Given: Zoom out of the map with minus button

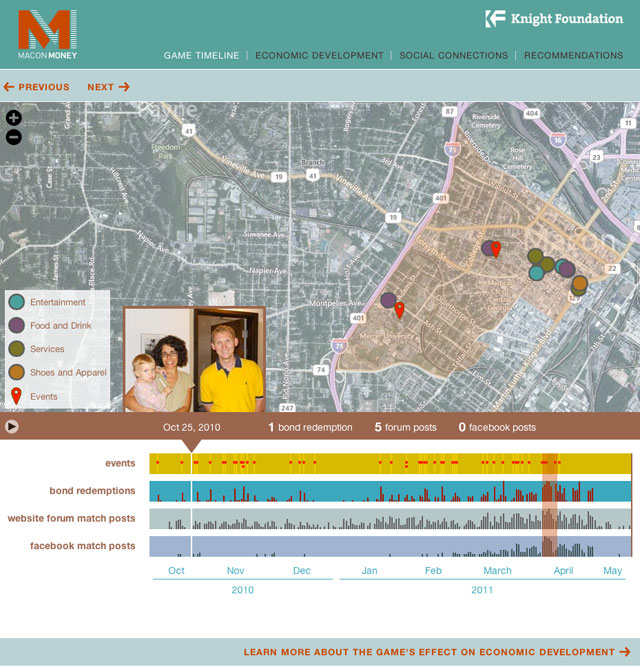Looking at the screenshot, I should point(14,137).
